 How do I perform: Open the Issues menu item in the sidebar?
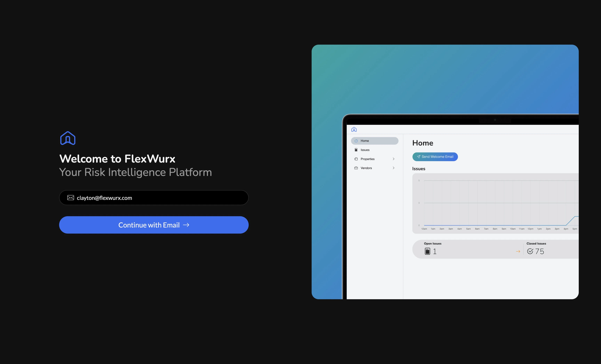pos(365,150)
